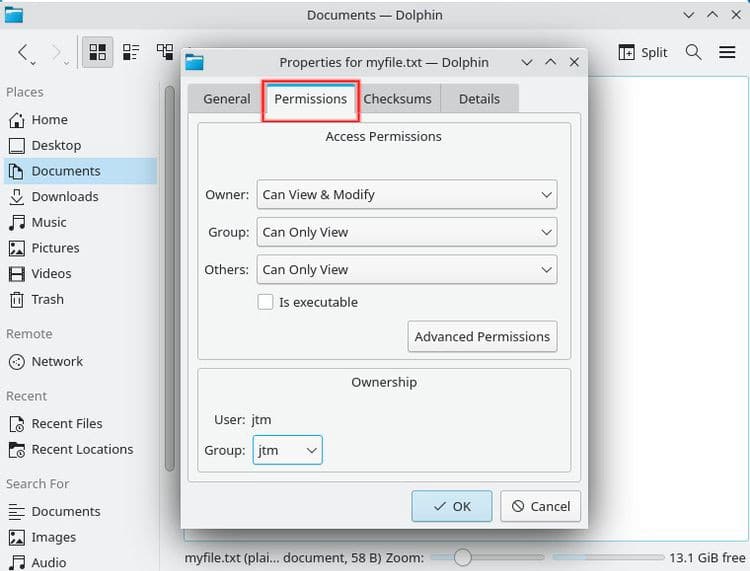Open the Group access permissions dropdown
This screenshot has width=750, height=571.
pos(407,232)
